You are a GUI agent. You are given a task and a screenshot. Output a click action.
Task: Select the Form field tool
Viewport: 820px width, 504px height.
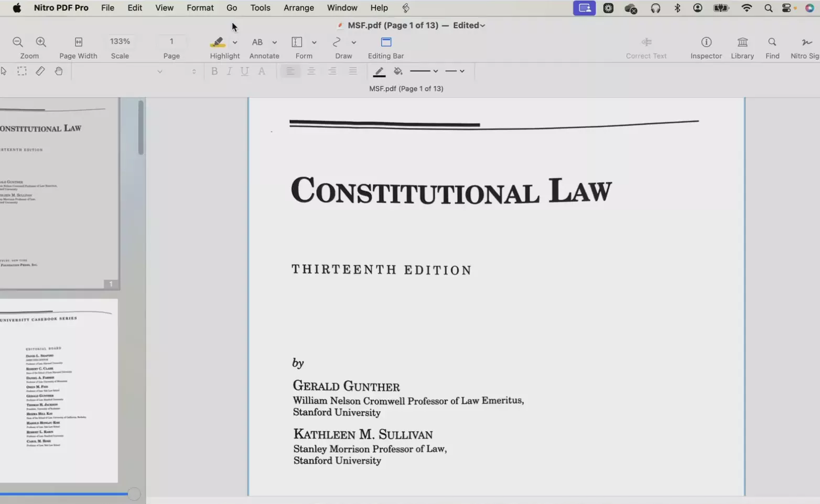tap(297, 42)
